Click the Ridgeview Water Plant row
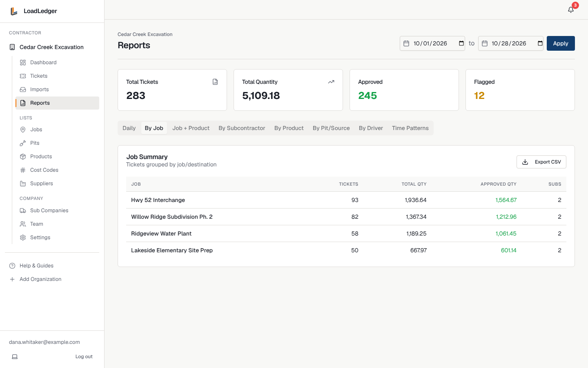The image size is (588, 368). 346,233
